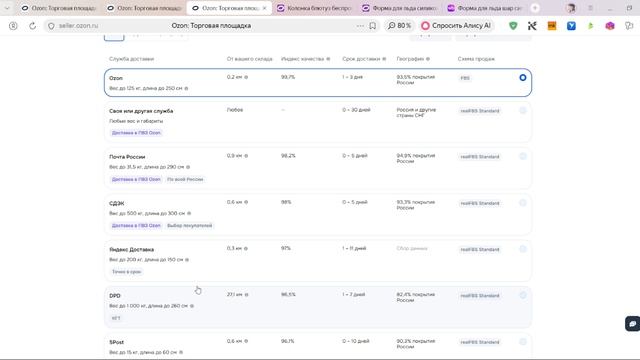Open the info icon next to География header
The height and width of the screenshot is (360, 640).
[428, 59]
